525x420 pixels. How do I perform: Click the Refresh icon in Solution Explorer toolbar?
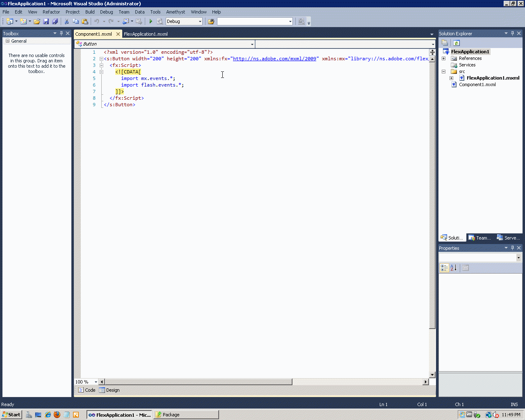pos(457,43)
